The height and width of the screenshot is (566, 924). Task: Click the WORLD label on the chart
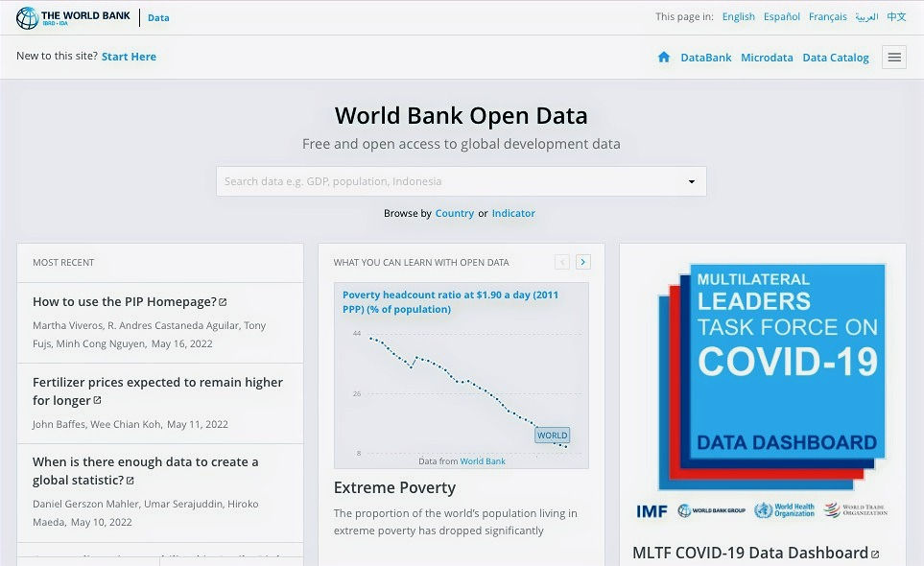[552, 436]
